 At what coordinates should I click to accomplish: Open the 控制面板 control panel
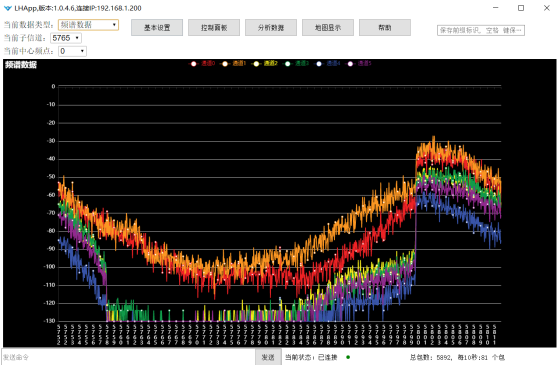[214, 28]
